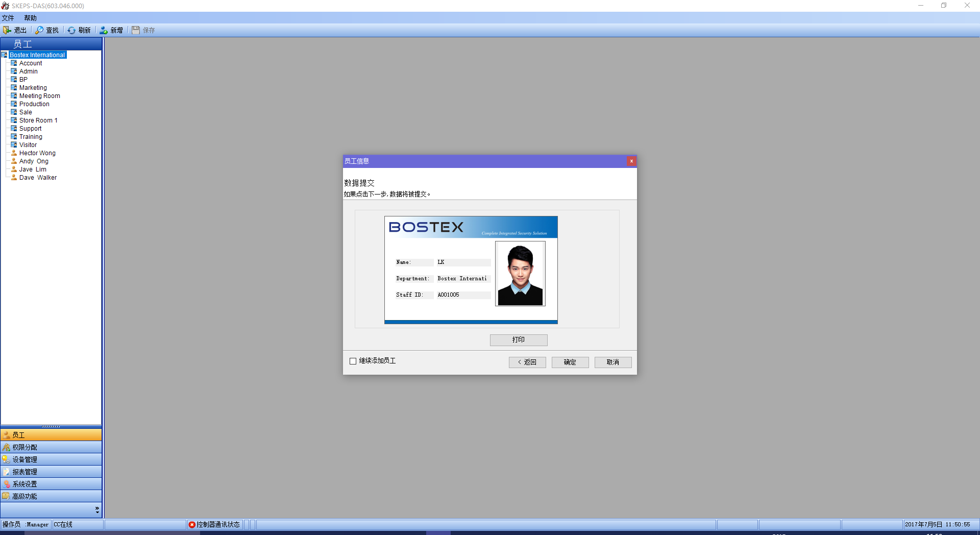This screenshot has height=535, width=980.
Task: Click the Print (打印) button
Action: [518, 340]
